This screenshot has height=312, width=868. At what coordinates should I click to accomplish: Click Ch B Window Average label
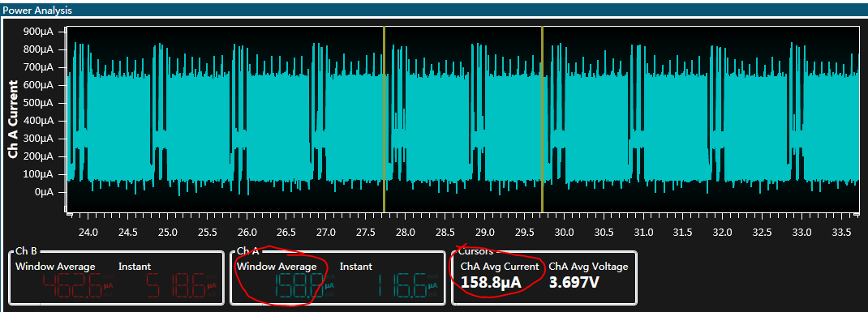55,266
